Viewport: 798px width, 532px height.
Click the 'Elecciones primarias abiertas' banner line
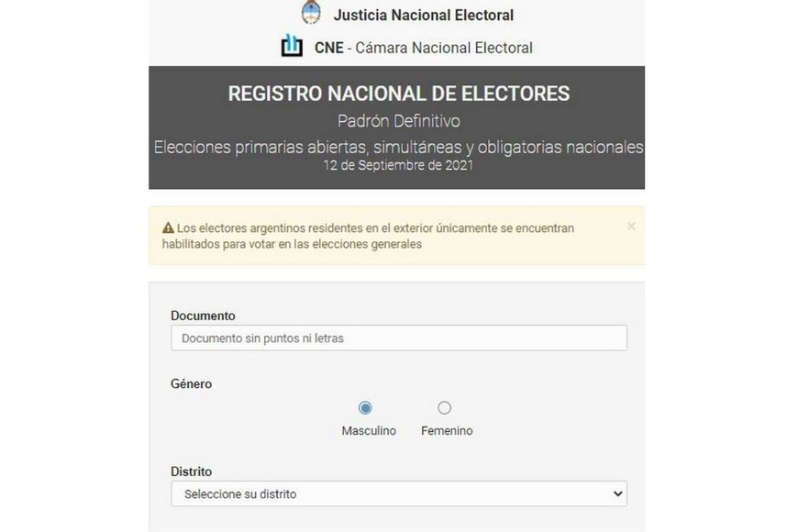coord(398,148)
